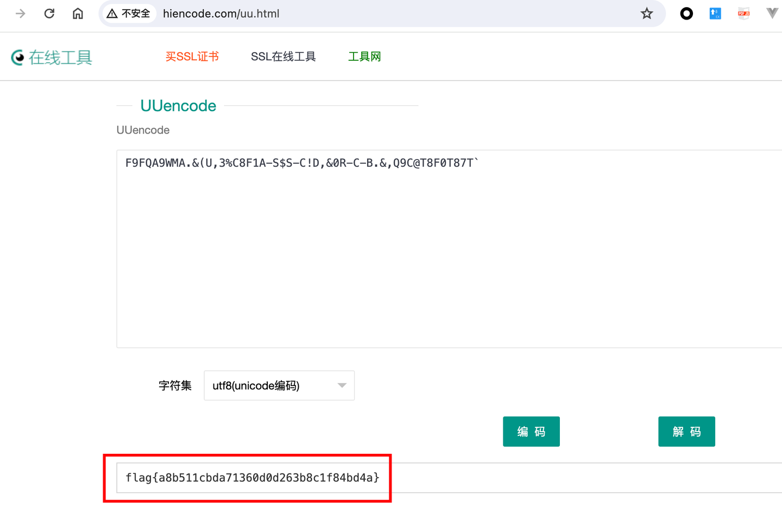
Task: Open the SSL在线工具 menu item
Action: [x=283, y=56]
